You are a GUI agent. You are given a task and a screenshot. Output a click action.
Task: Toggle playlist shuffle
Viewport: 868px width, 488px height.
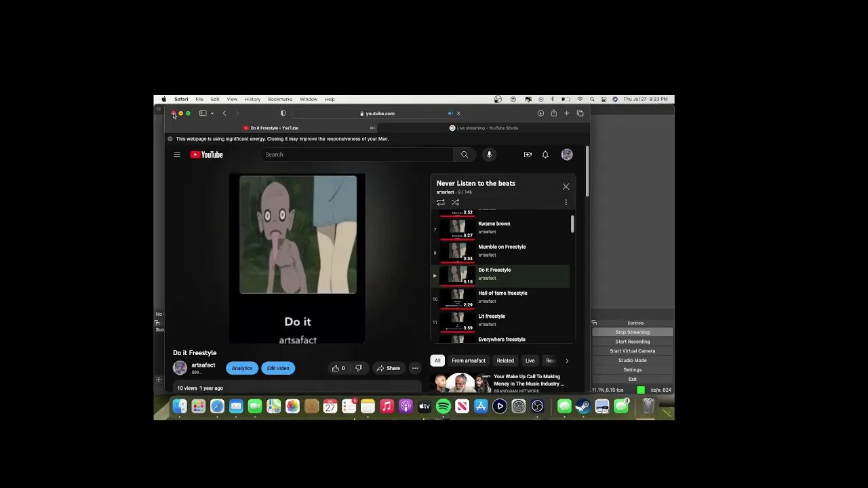coord(456,202)
